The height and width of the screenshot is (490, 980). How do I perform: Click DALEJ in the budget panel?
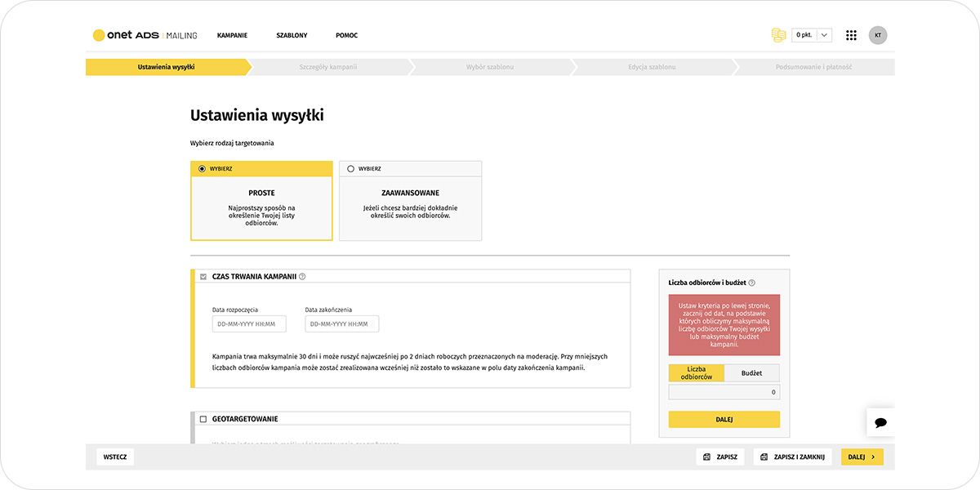(724, 420)
